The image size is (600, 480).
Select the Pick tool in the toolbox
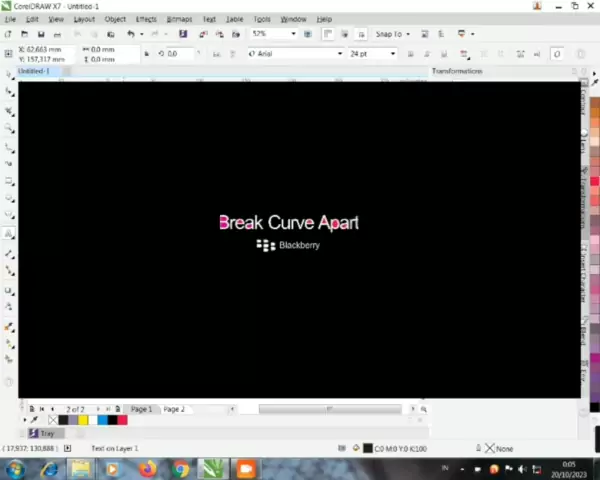(9, 75)
